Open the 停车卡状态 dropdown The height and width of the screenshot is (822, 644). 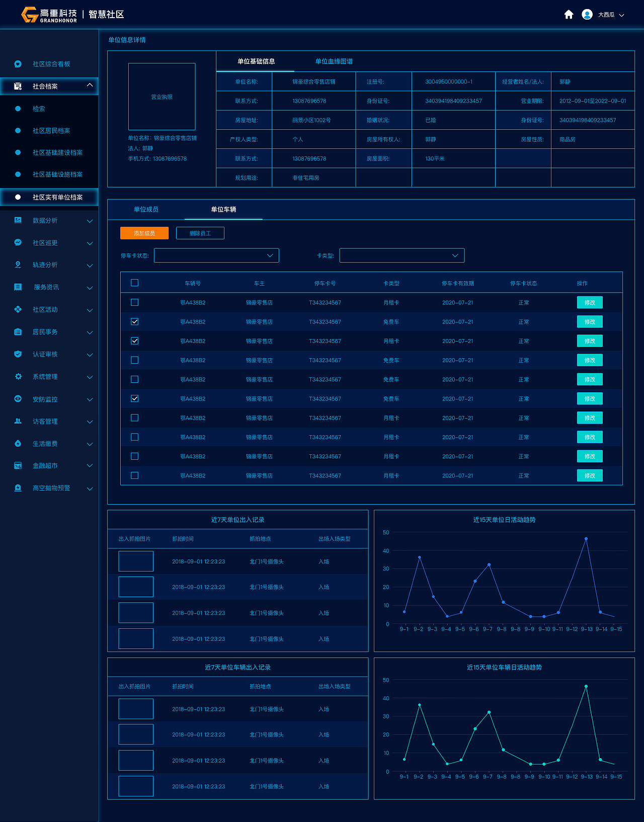pyautogui.click(x=216, y=256)
